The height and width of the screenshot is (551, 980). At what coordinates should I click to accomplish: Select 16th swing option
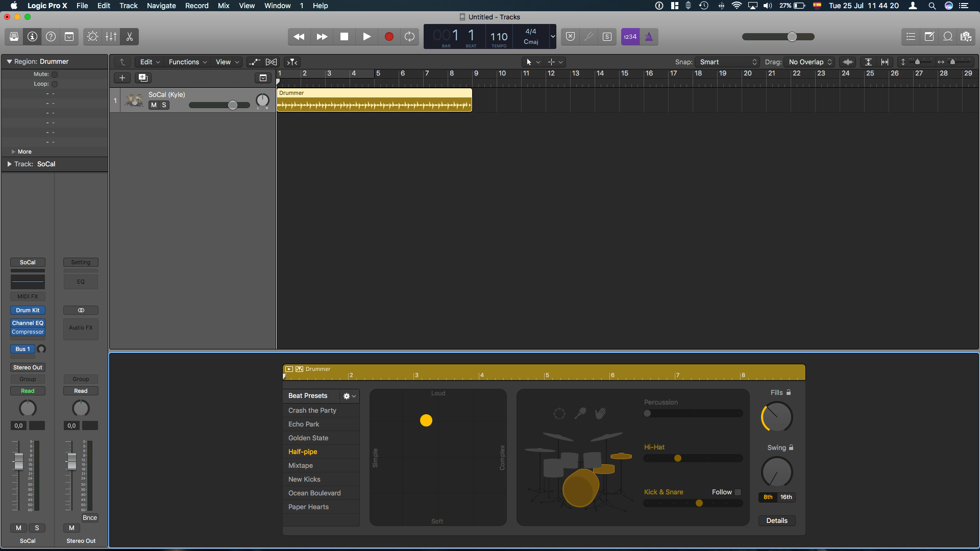786,497
